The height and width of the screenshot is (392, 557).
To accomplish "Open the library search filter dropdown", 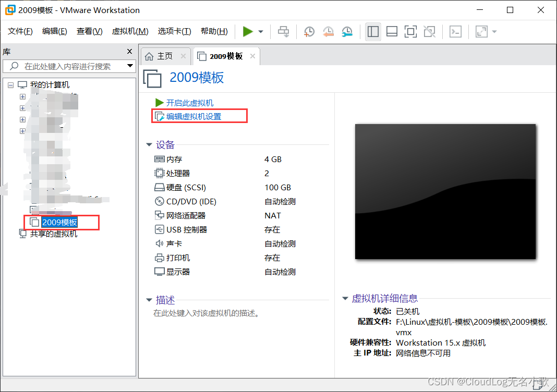I will click(x=130, y=66).
